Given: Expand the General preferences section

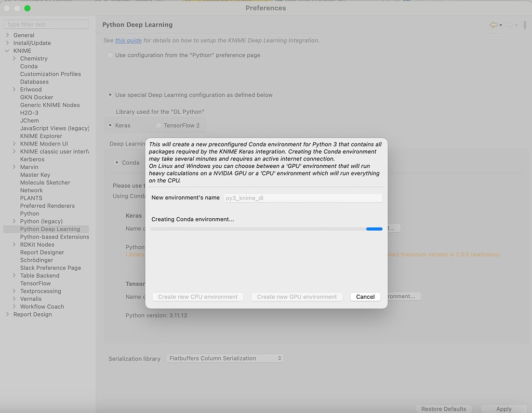Looking at the screenshot, I should click(7, 35).
